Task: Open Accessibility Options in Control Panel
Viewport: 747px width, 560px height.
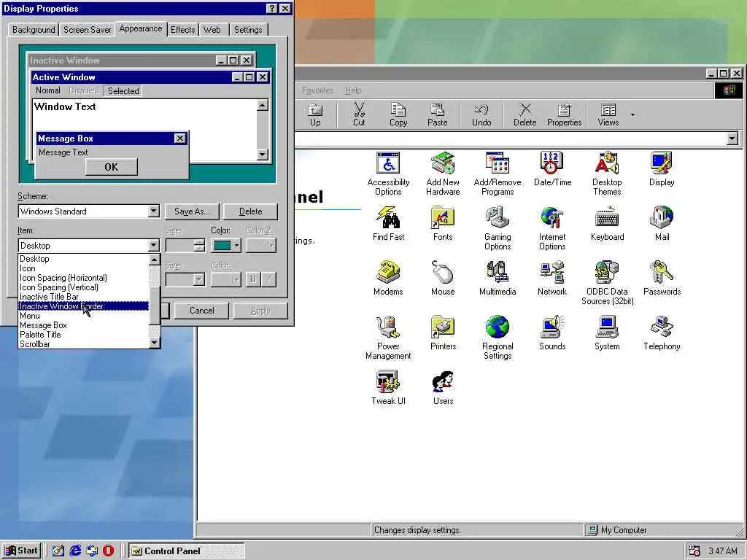Action: click(x=388, y=174)
